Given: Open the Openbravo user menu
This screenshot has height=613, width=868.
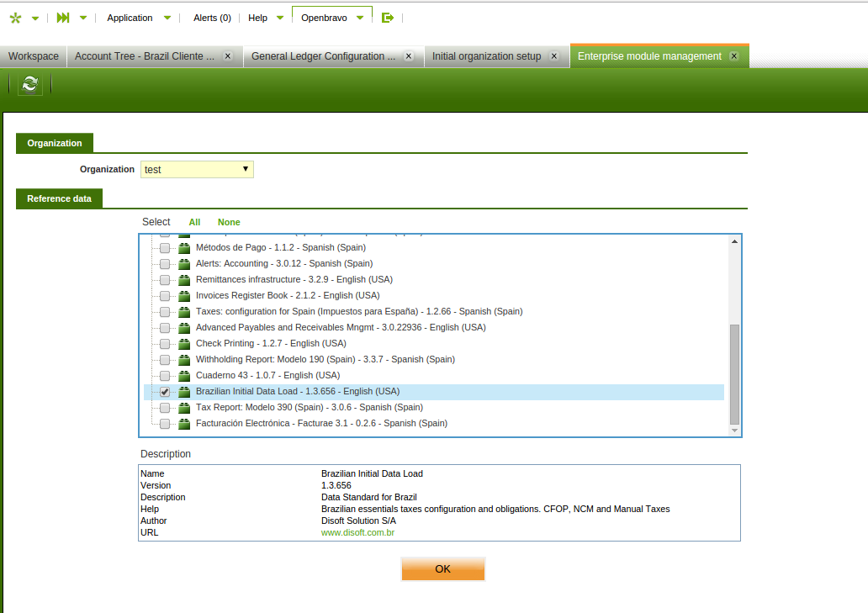Looking at the screenshot, I should (x=324, y=18).
